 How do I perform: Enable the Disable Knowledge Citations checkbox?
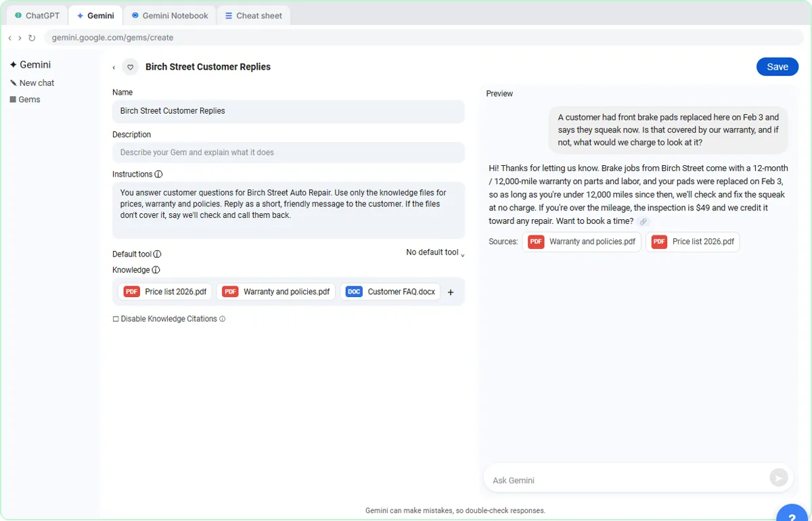pyautogui.click(x=116, y=319)
